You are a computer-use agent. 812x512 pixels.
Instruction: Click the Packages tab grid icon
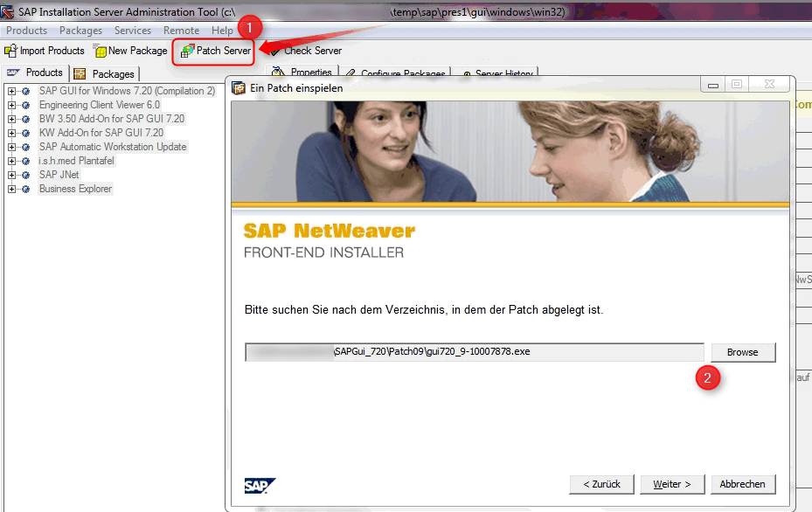(x=80, y=74)
